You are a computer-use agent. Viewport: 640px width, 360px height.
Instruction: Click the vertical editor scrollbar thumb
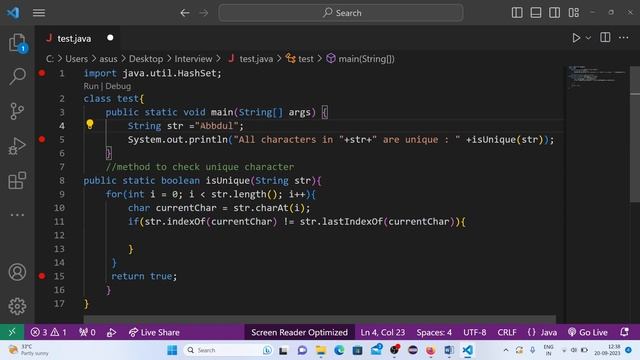(x=635, y=134)
